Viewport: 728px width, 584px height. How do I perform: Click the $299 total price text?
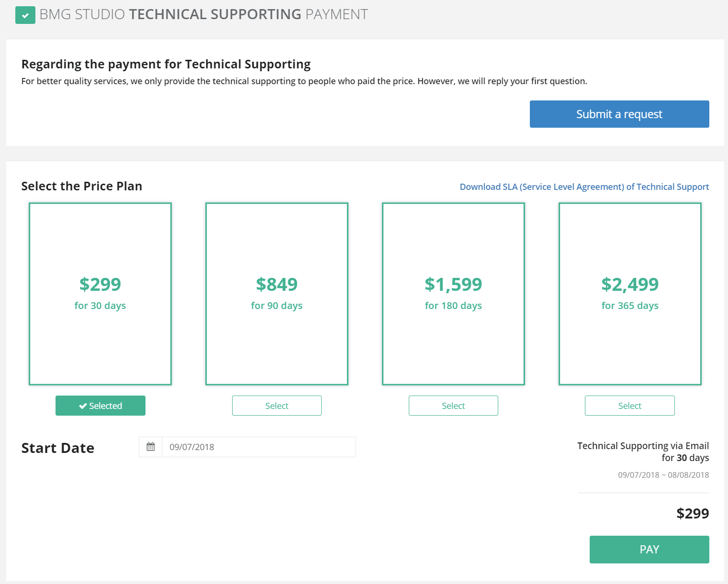coord(693,513)
